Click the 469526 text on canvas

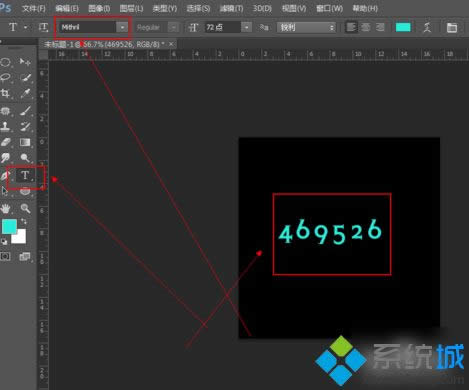click(x=330, y=231)
